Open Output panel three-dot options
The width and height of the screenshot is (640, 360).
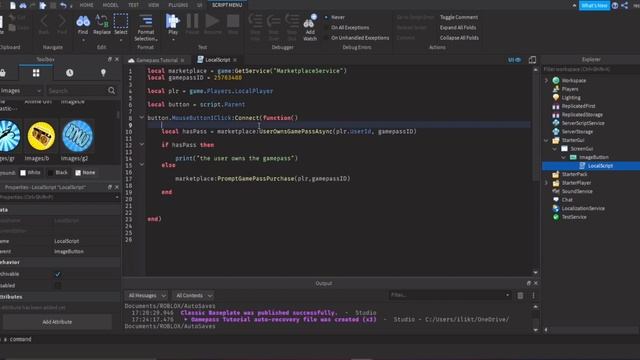(533, 295)
